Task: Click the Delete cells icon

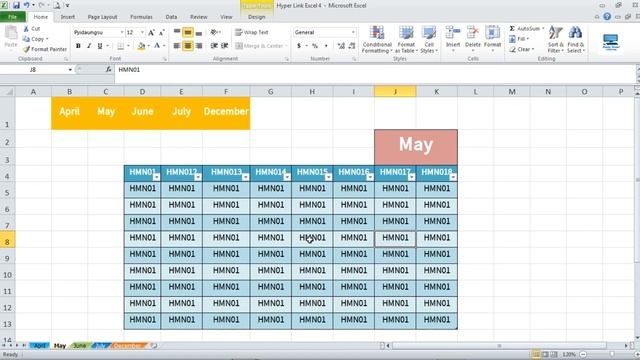Action: [473, 33]
